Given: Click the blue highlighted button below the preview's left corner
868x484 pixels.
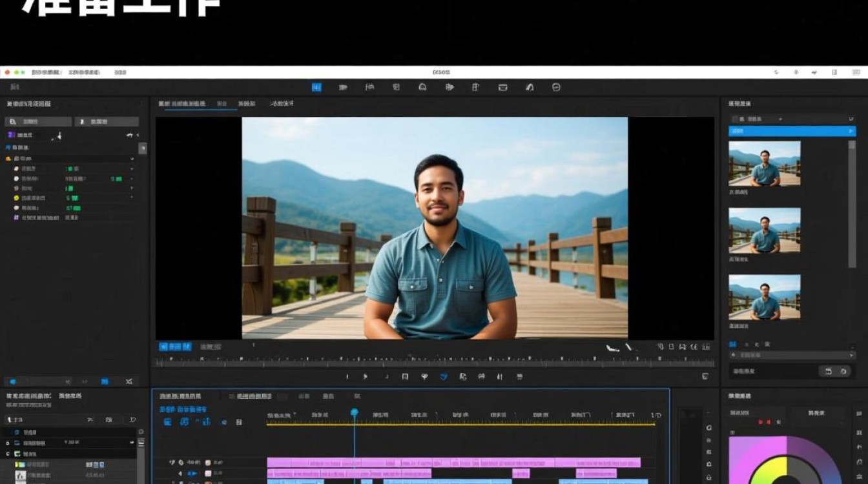Looking at the screenshot, I should point(175,347).
